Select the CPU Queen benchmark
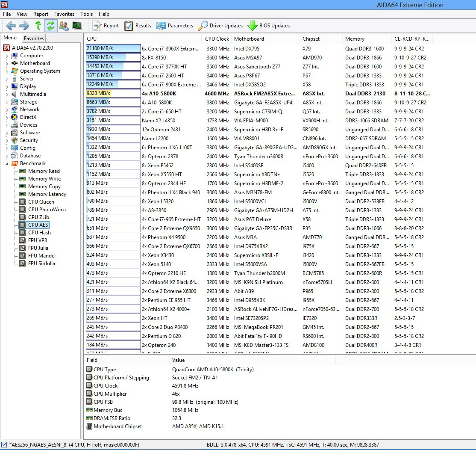 (41, 202)
